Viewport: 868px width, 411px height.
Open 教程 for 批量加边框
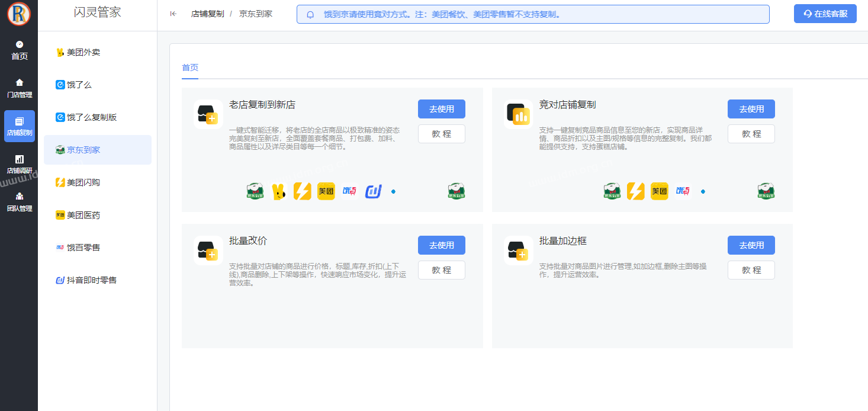click(x=751, y=270)
